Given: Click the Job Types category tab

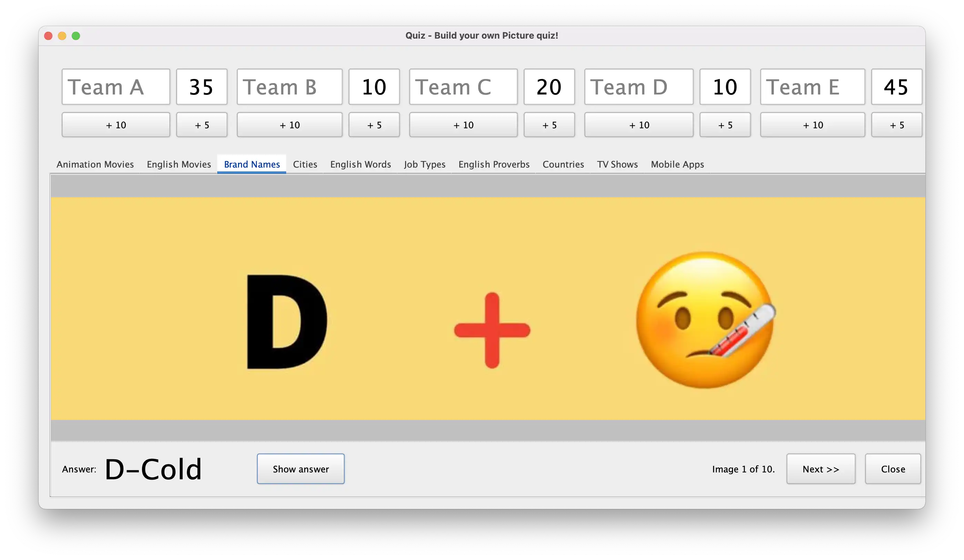Looking at the screenshot, I should [424, 164].
